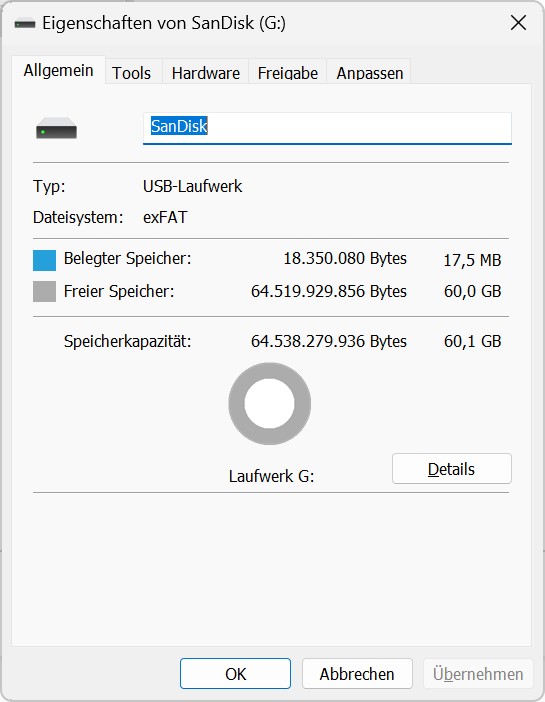Click the exFAT file system value
Image resolution: width=545 pixels, height=702 pixels.
coord(165,218)
